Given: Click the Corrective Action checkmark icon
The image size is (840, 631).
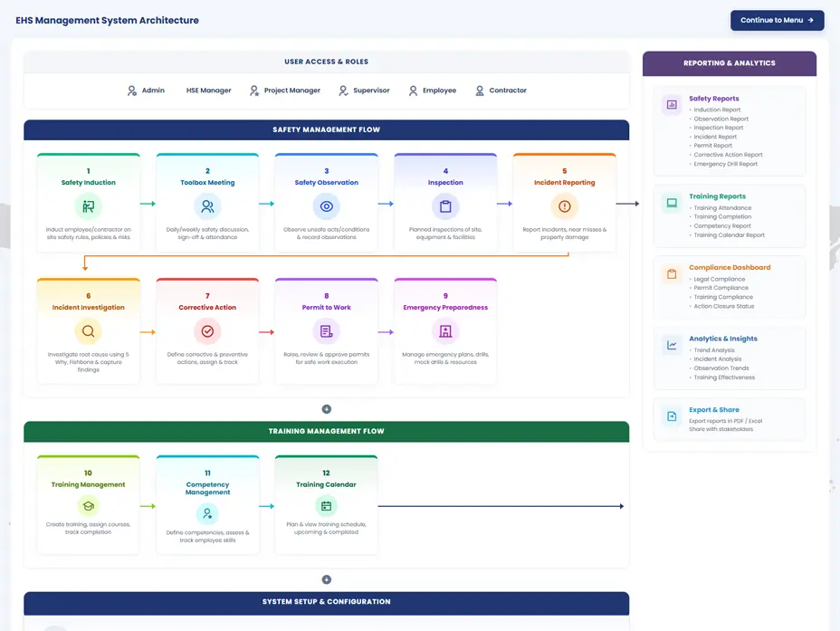Looking at the screenshot, I should (207, 331).
